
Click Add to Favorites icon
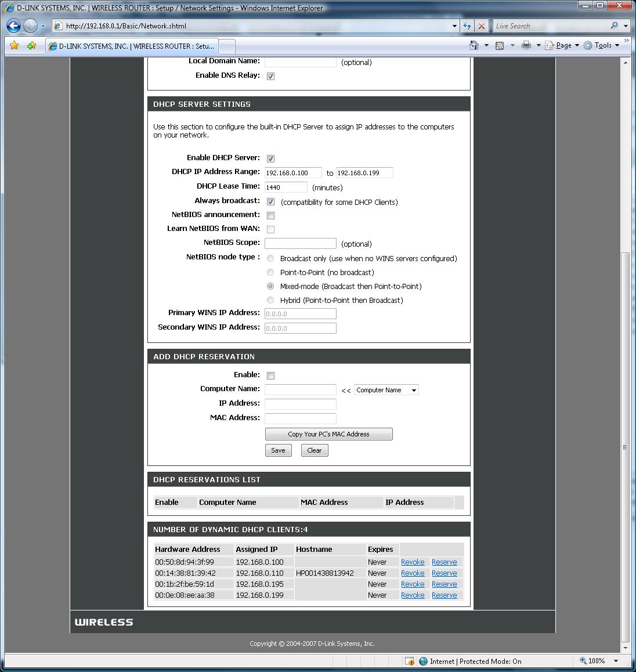[31, 45]
